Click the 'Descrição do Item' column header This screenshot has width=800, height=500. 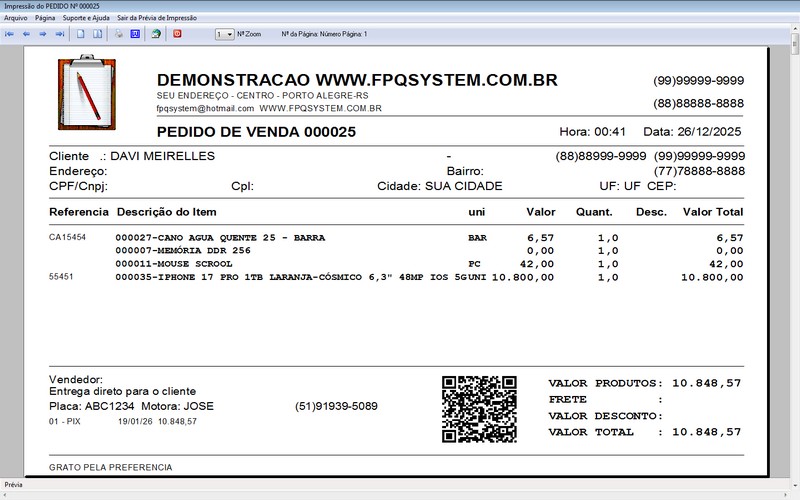[x=166, y=212]
